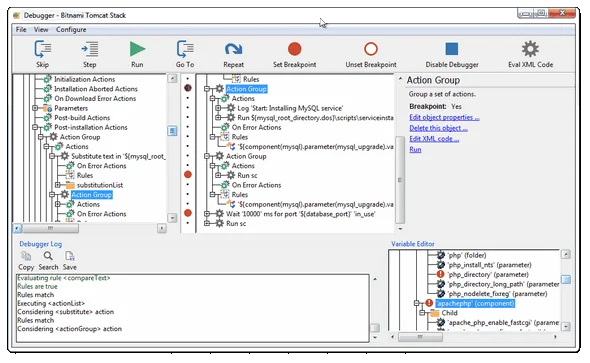Click log line 'Considering <actionGroup> action'

coord(70,329)
